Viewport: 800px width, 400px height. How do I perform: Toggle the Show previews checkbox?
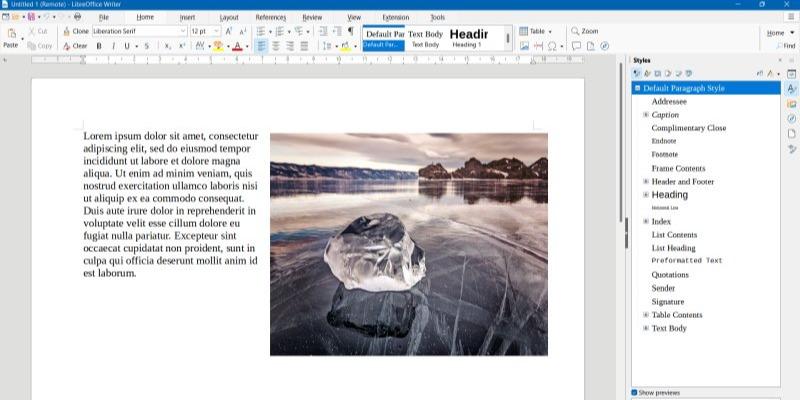click(634, 392)
